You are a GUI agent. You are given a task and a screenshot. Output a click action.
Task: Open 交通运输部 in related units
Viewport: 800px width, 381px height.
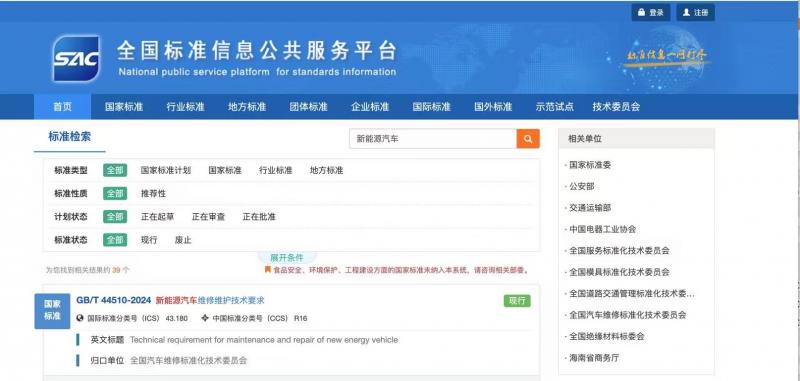590,208
